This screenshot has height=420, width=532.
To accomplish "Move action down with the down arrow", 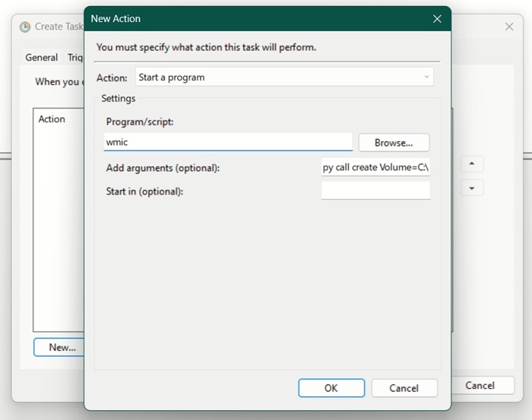I will [472, 188].
